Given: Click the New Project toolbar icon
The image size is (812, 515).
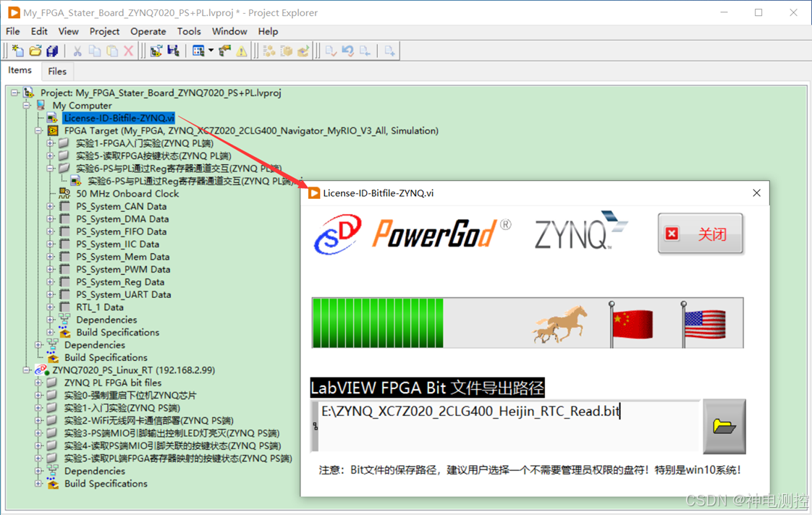Looking at the screenshot, I should pyautogui.click(x=18, y=51).
